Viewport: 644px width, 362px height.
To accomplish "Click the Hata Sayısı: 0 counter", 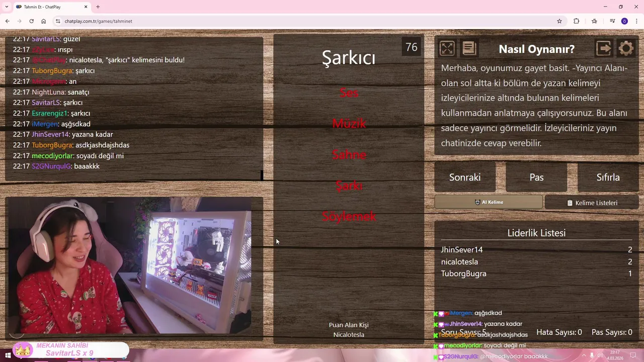I will pos(559,332).
